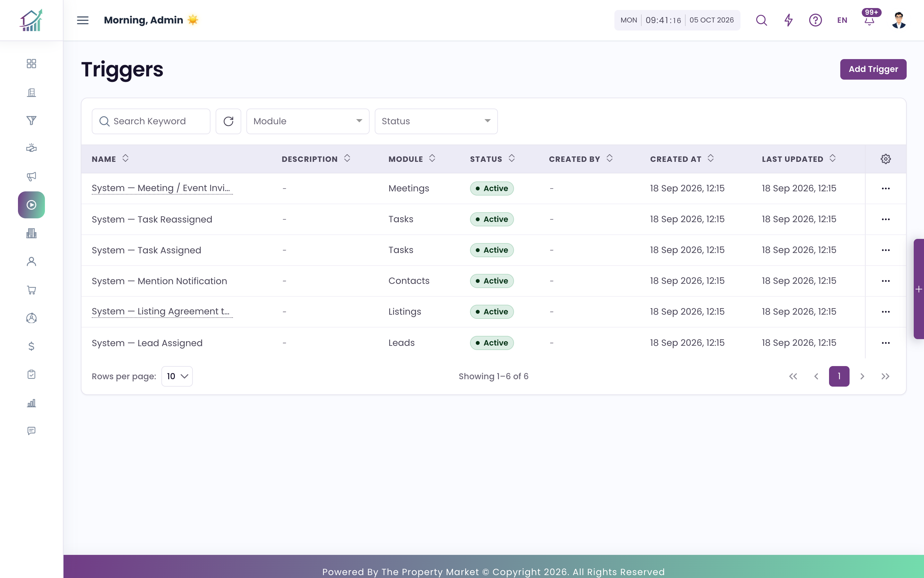This screenshot has width=924, height=578.
Task: Open the shopping cart icon in sidebar
Action: pyautogui.click(x=31, y=290)
